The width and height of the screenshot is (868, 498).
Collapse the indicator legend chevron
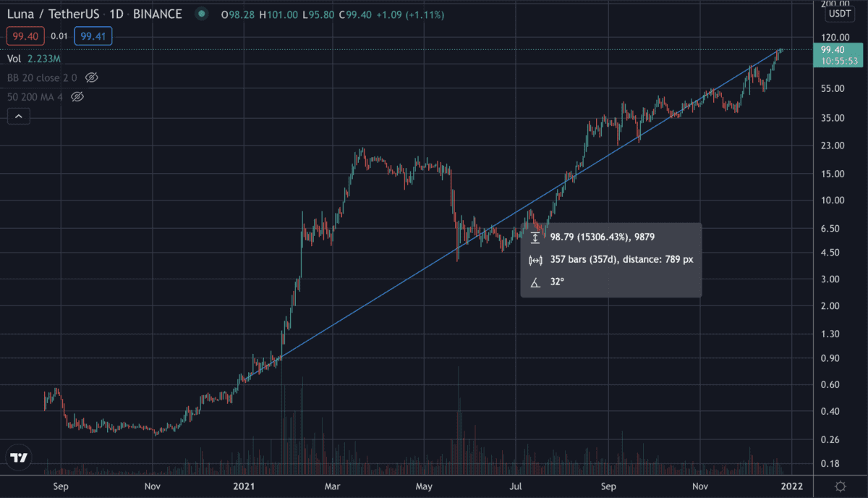coord(18,116)
